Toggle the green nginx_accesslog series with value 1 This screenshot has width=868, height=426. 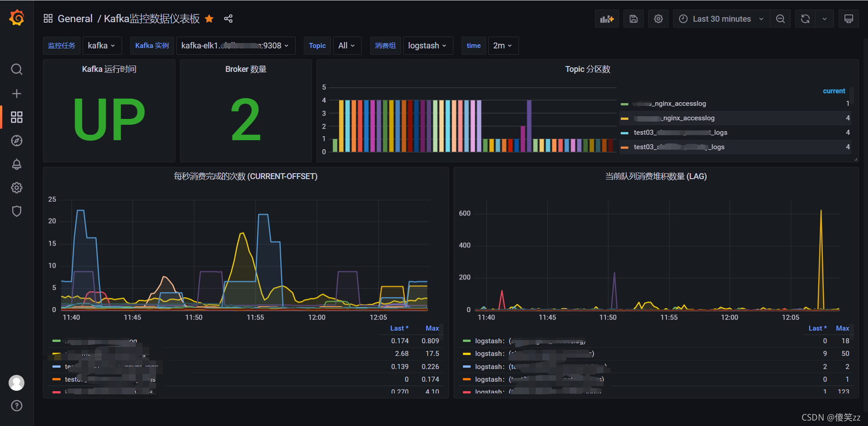pyautogui.click(x=670, y=104)
